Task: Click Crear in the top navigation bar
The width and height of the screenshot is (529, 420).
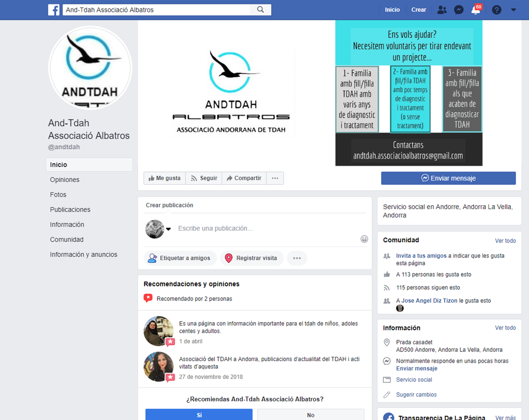Action: [419, 10]
